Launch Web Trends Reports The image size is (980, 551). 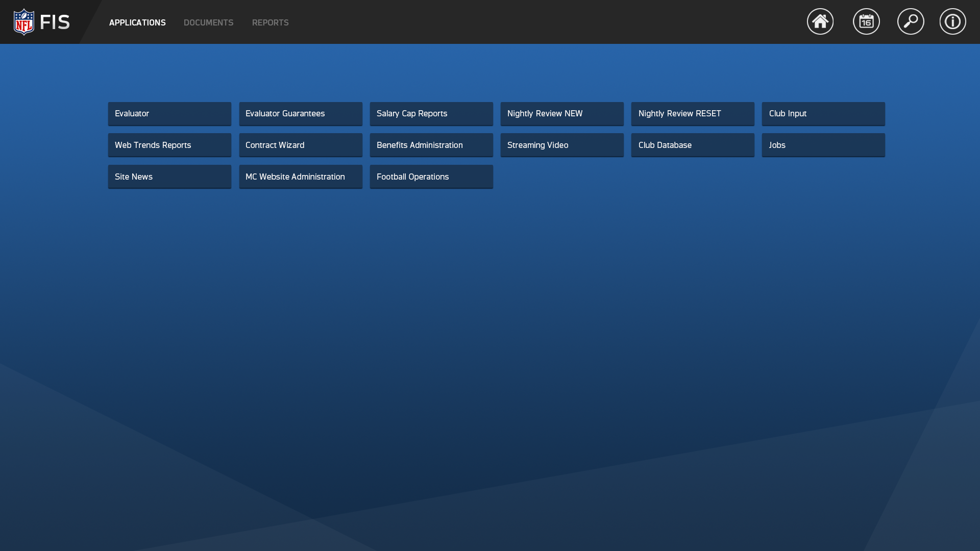(169, 145)
